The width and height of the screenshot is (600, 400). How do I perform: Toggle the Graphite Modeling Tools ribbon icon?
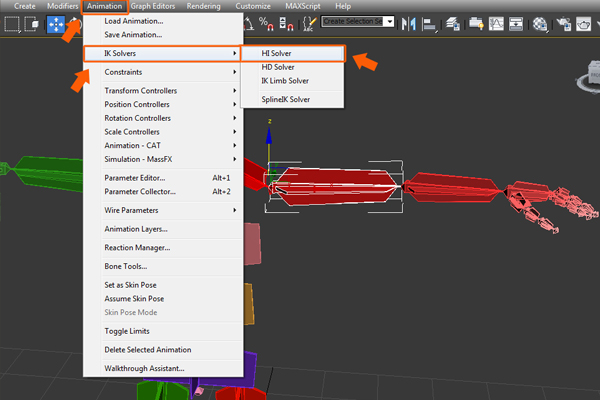[476, 24]
